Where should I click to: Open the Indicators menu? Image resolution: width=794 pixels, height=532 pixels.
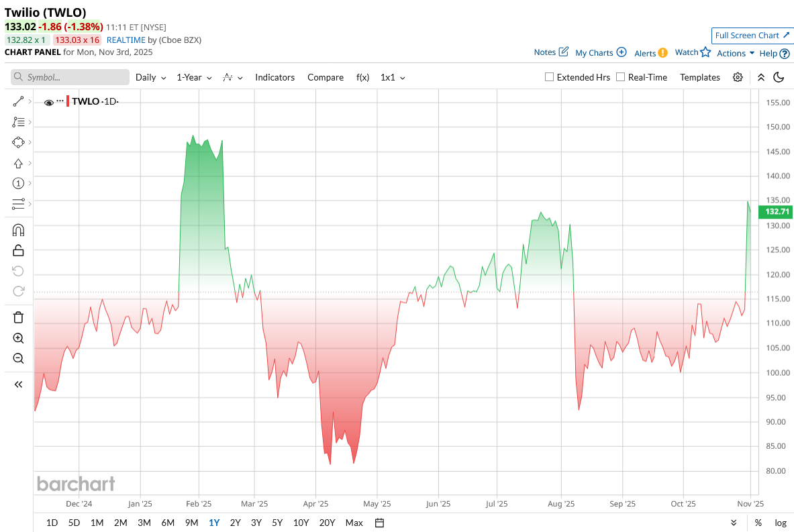tap(275, 77)
